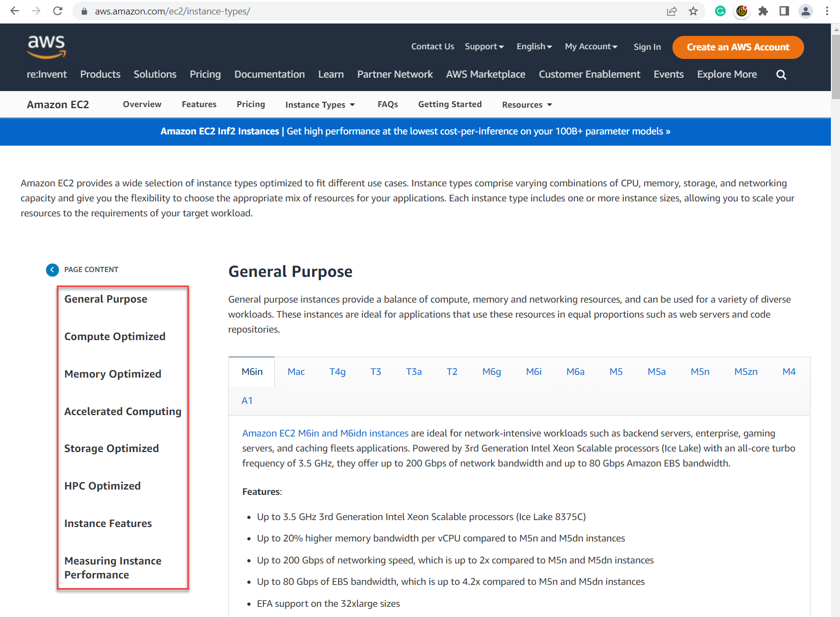Click the browser back arrow
This screenshot has height=617, width=840.
[x=15, y=11]
